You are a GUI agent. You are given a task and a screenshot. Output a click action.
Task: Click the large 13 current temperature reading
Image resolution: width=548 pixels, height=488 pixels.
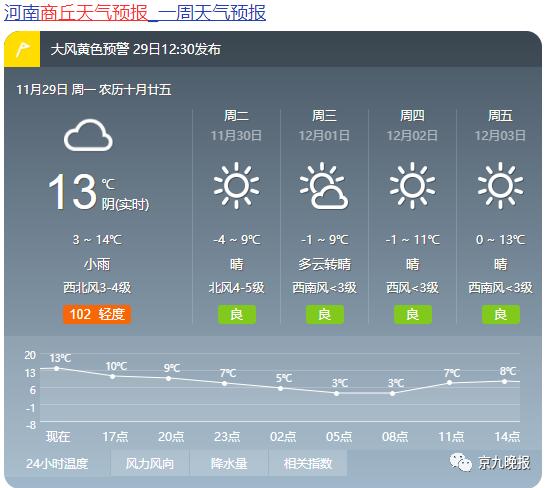[72, 192]
